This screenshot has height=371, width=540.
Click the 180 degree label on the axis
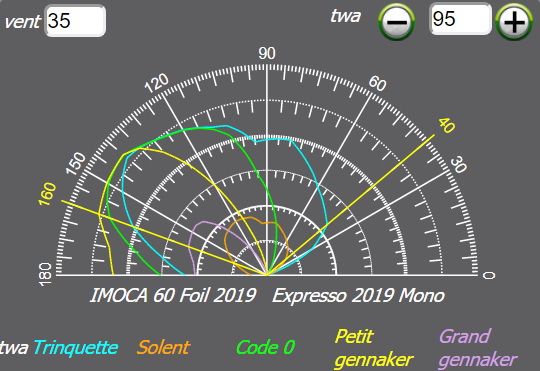pos(45,275)
